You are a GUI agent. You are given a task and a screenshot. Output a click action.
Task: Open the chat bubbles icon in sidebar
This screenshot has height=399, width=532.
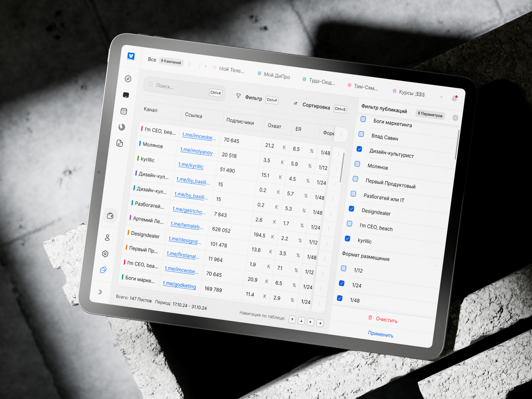103,270
